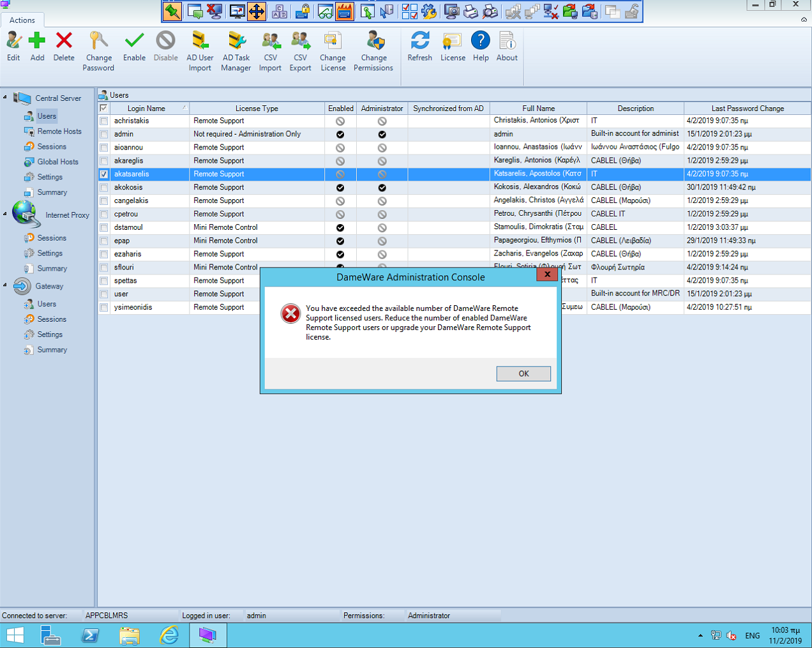Tick checkbox for achristakis row
The width and height of the screenshot is (812, 648).
click(x=103, y=121)
